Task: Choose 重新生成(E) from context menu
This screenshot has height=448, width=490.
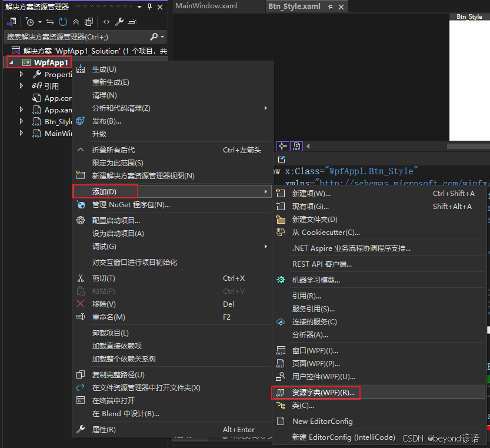Action: point(172,82)
